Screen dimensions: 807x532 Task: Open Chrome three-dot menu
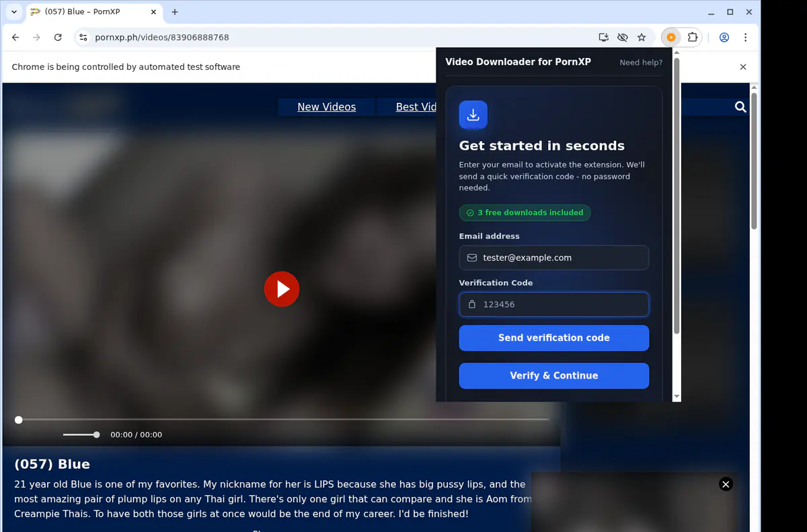tap(745, 38)
